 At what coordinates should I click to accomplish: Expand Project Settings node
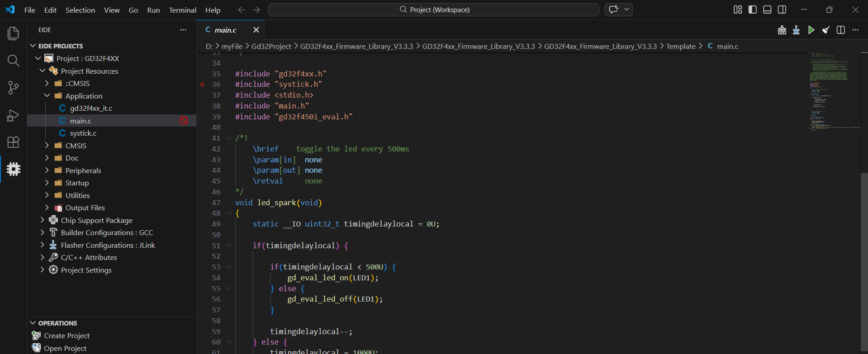coord(43,270)
